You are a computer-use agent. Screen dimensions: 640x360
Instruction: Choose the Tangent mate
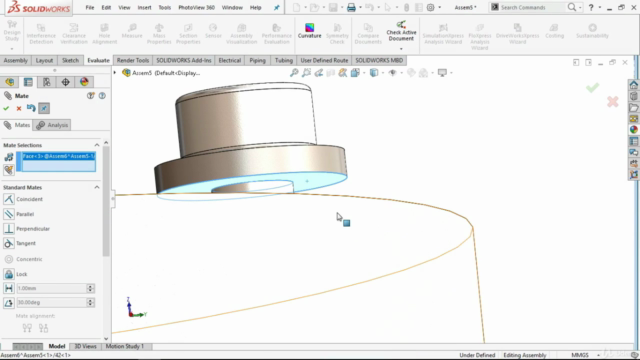[20, 243]
